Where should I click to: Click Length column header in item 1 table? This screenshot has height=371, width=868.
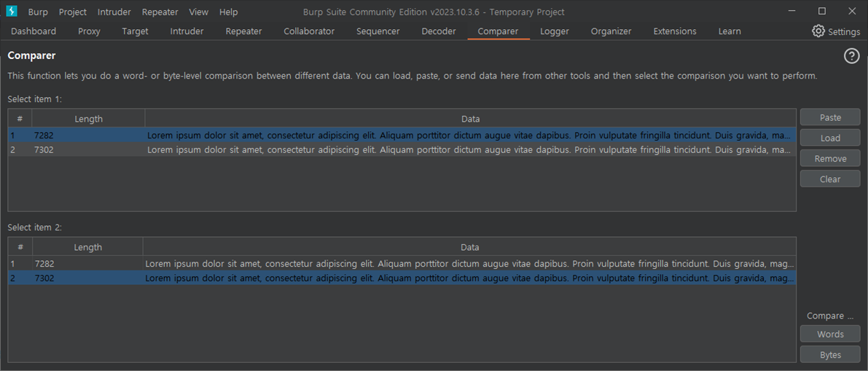tap(89, 119)
